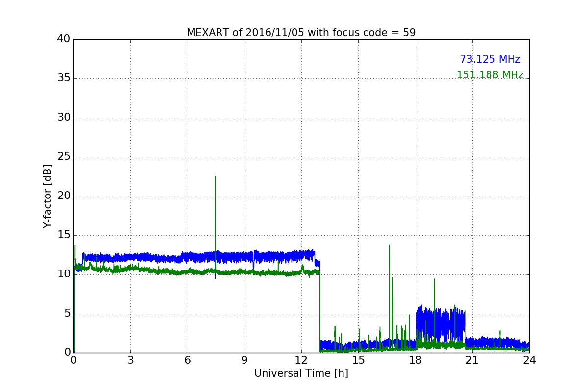Click y-axis tick label 35

(x=64, y=78)
